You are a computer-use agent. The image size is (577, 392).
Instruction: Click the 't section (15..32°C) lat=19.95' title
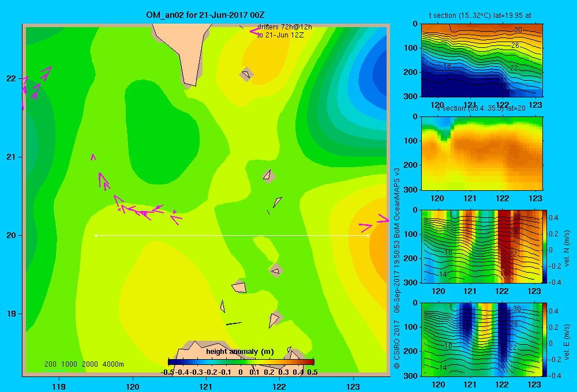[480, 16]
